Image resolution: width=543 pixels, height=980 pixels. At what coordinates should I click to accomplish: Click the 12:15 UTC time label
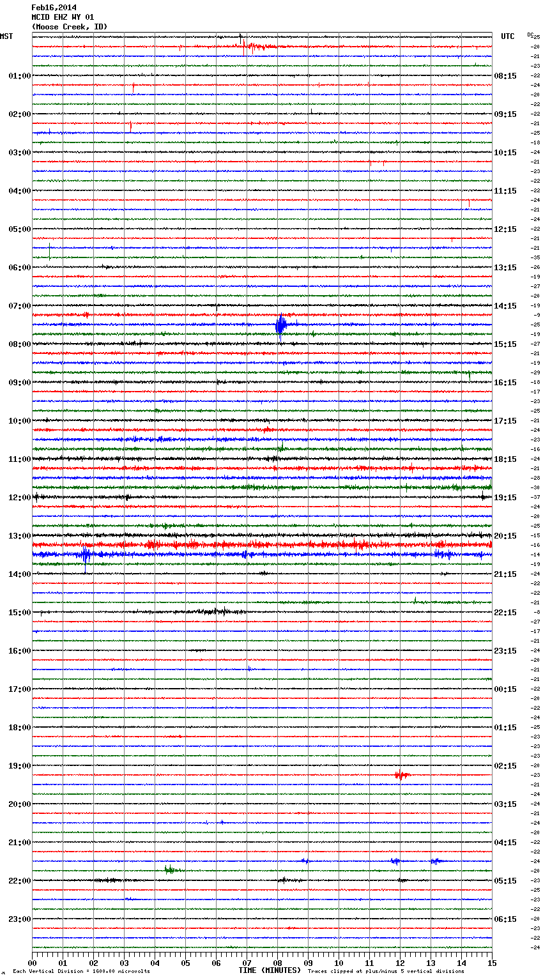tap(505, 229)
